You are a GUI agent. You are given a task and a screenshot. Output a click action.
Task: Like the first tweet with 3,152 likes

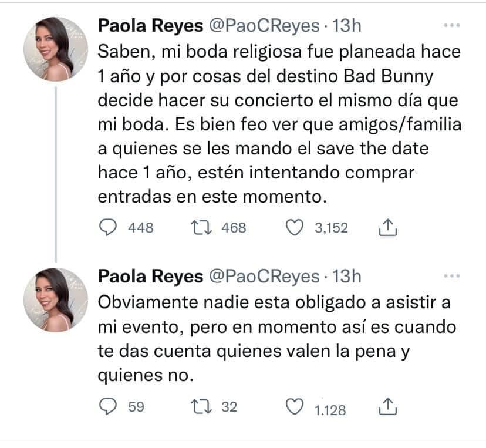[x=294, y=227]
